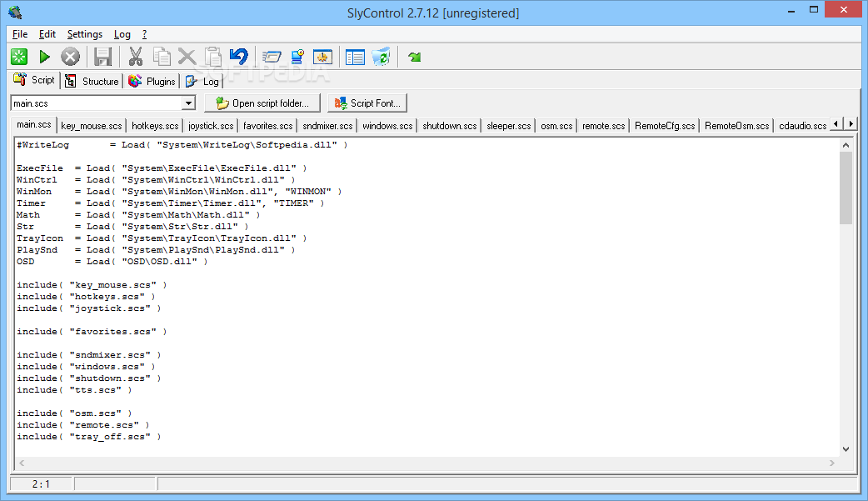The image size is (868, 501).
Task: Select favorites.scs file tab
Action: [x=268, y=126]
